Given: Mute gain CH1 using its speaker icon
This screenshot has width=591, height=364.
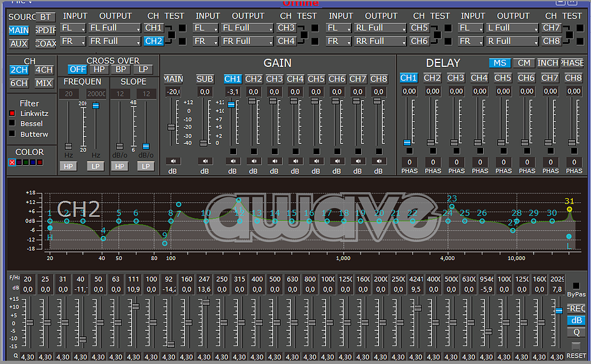Looking at the screenshot, I should (233, 161).
